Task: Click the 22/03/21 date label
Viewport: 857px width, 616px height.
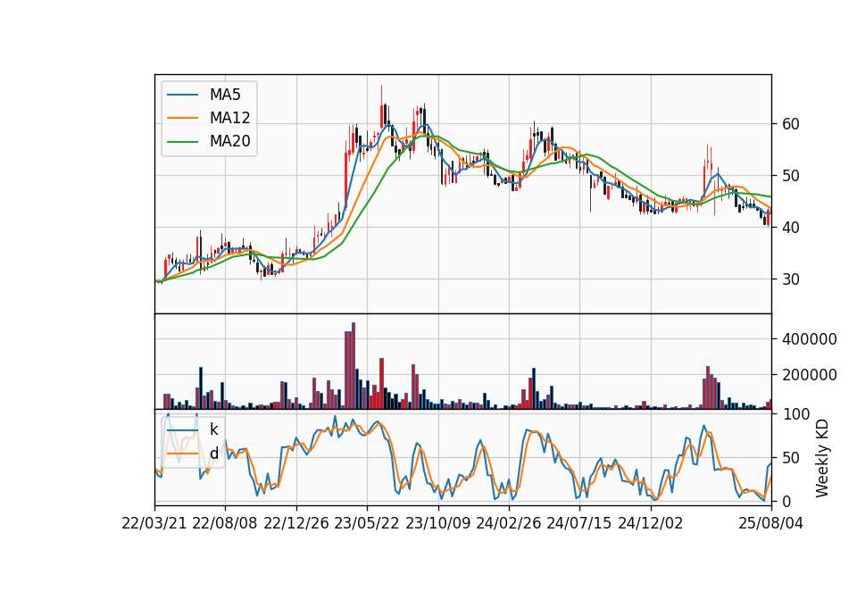Action: click(x=154, y=523)
